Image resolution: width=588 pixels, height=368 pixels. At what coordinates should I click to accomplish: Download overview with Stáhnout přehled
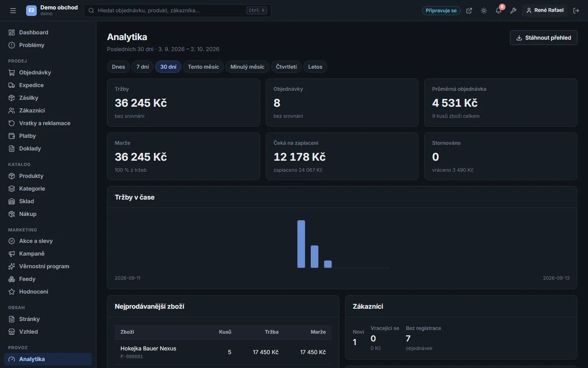click(x=543, y=38)
